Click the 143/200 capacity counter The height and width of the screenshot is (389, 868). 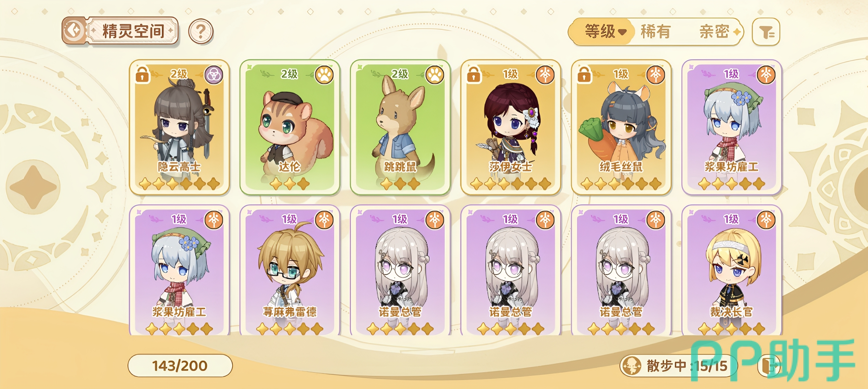pyautogui.click(x=180, y=366)
